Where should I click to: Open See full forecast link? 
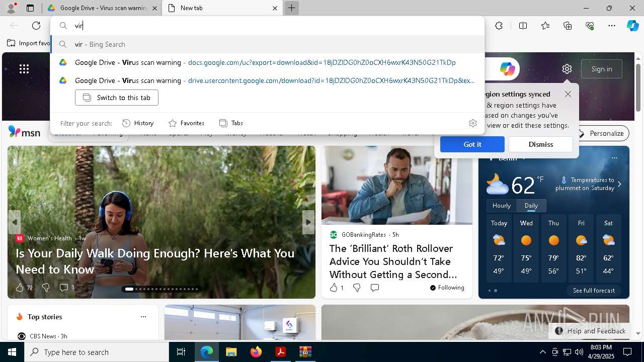coord(594,291)
